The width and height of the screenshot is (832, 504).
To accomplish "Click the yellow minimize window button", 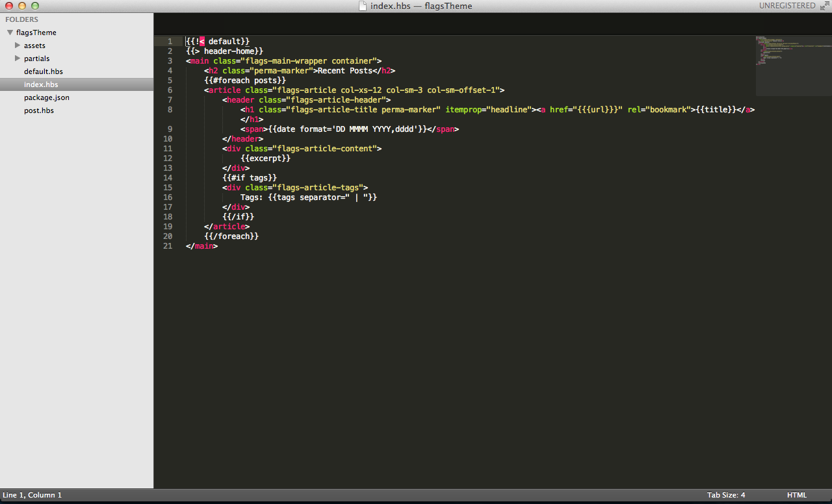I will coord(21,6).
